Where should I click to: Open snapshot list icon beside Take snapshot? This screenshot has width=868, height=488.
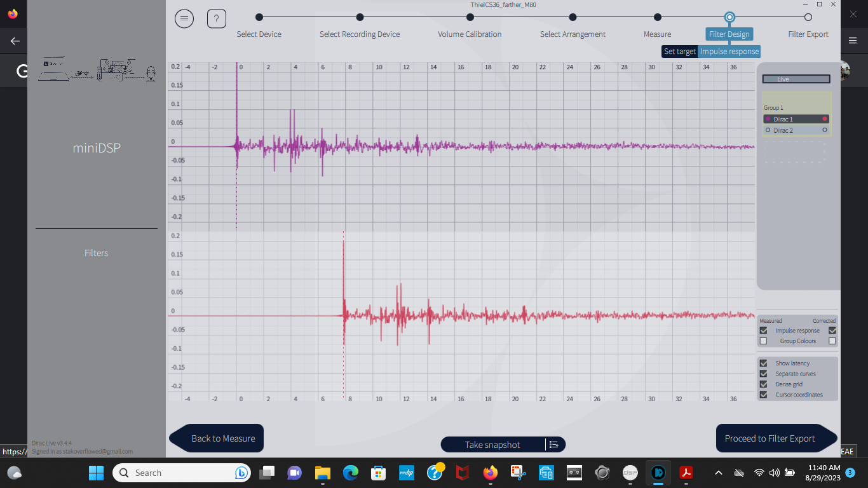[x=554, y=445]
